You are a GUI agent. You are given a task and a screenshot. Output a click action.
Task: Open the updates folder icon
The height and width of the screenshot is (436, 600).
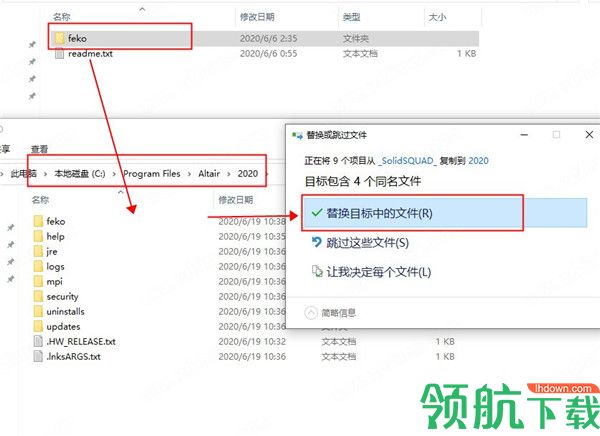pyautogui.click(x=38, y=327)
